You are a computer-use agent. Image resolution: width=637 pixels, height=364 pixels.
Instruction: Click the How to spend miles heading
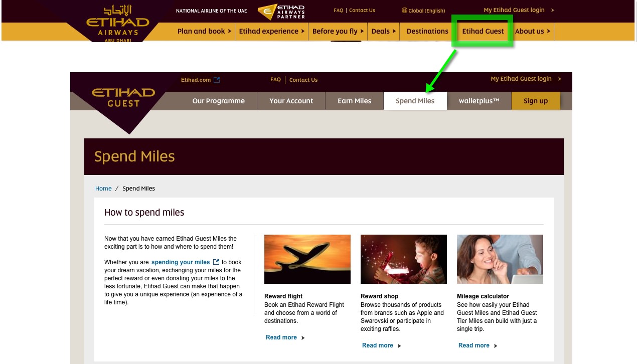[144, 213]
